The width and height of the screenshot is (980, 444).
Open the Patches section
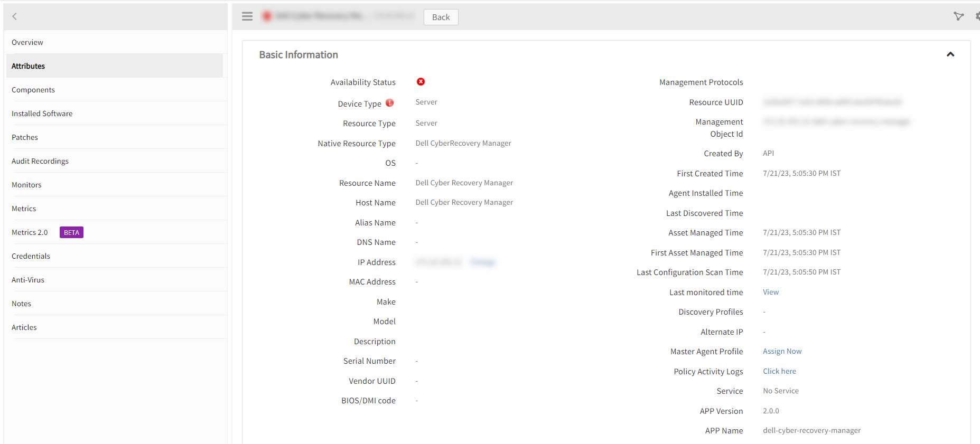[116, 137]
